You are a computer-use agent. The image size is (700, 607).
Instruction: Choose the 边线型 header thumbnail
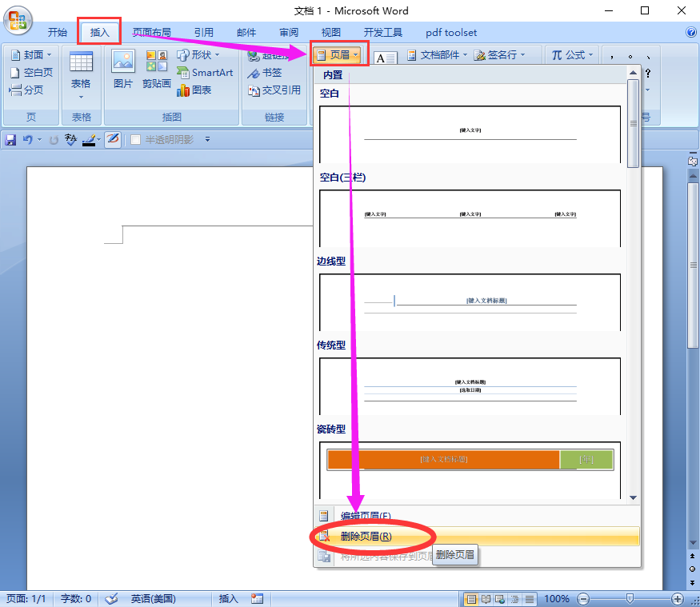470,302
